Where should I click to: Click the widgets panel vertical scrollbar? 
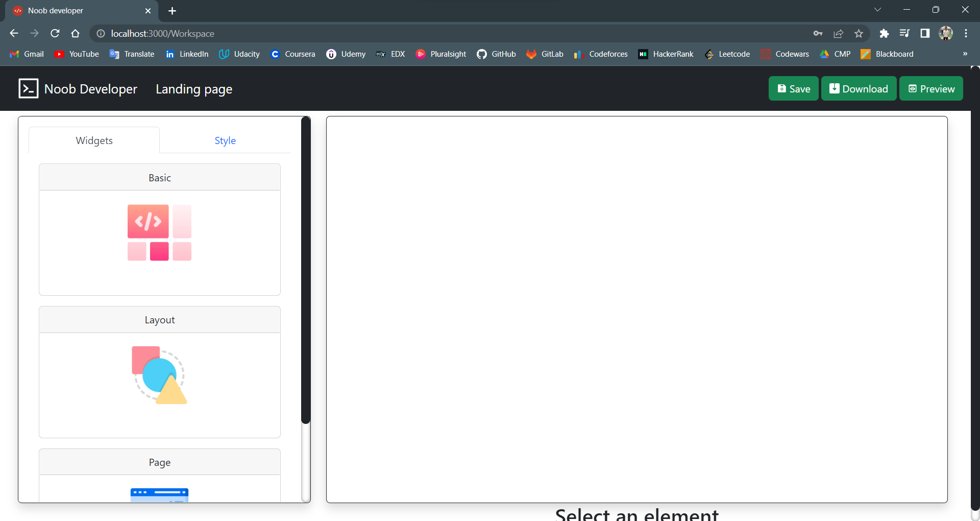[306, 270]
